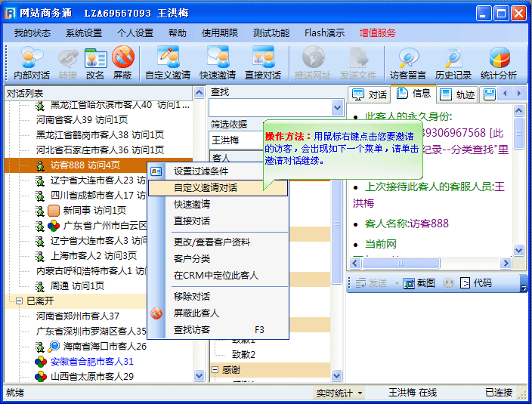Collapse the 感谢 category in list
The height and width of the screenshot is (404, 532).
[x=215, y=371]
